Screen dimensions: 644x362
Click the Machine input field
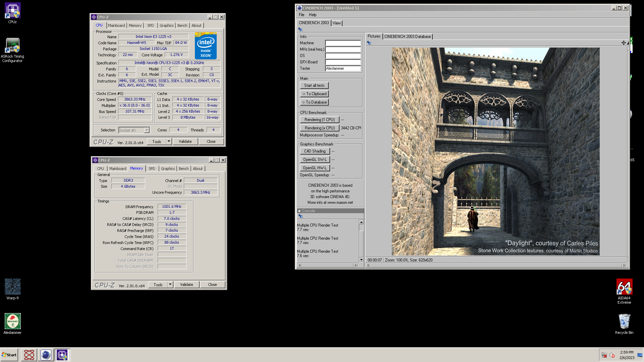[343, 43]
